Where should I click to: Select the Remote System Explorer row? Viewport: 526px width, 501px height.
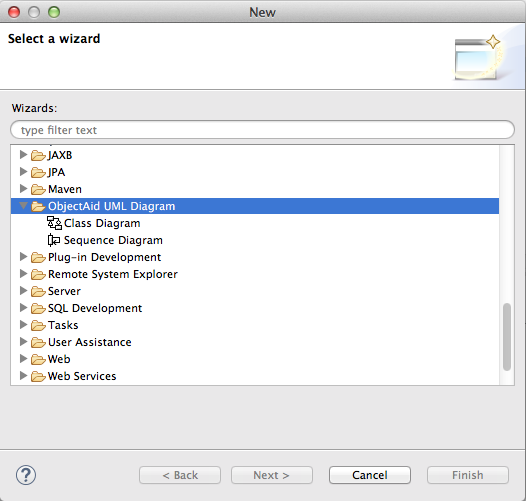[x=255, y=274]
